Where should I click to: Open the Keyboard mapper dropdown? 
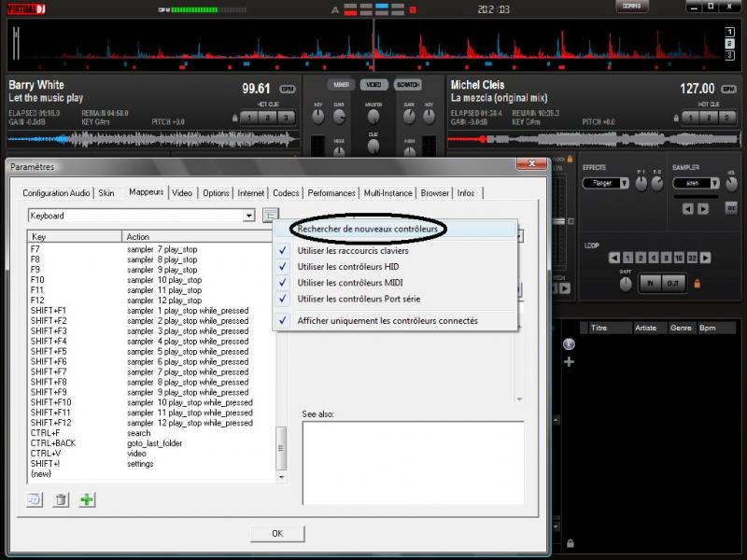pyautogui.click(x=248, y=216)
